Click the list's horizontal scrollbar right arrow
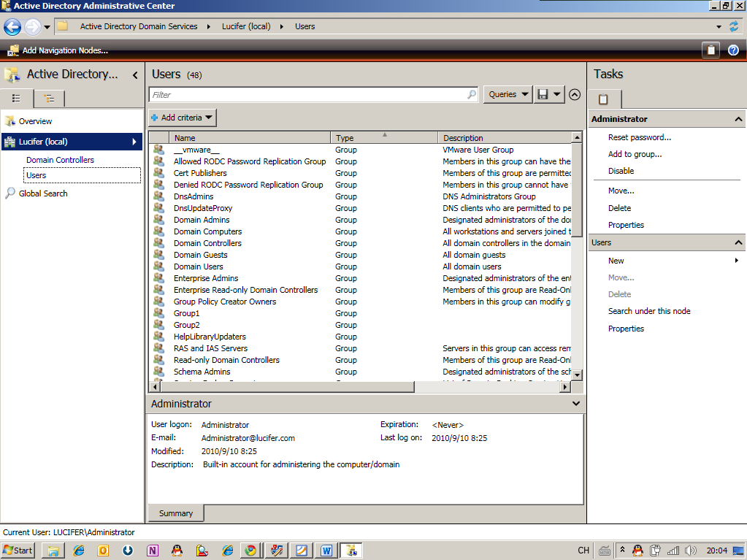 tap(565, 387)
